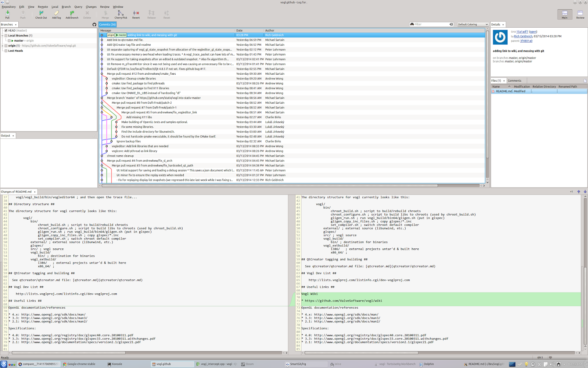Image resolution: width=588 pixels, height=368 pixels.
Task: Close the Details panel tab
Action: coord(503,25)
